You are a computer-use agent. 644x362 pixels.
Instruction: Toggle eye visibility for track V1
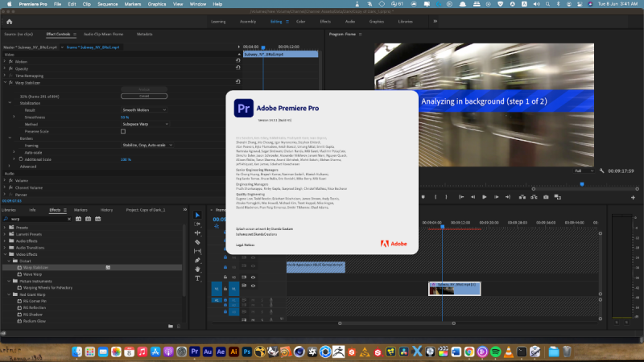[253, 285]
